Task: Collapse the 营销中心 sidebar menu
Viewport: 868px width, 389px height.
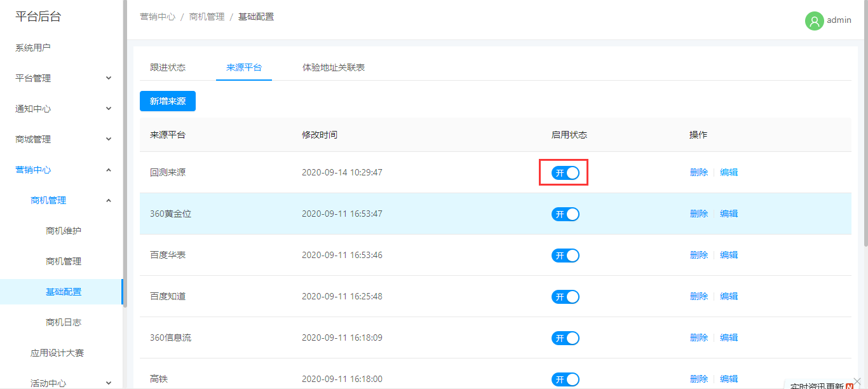Action: 62,170
